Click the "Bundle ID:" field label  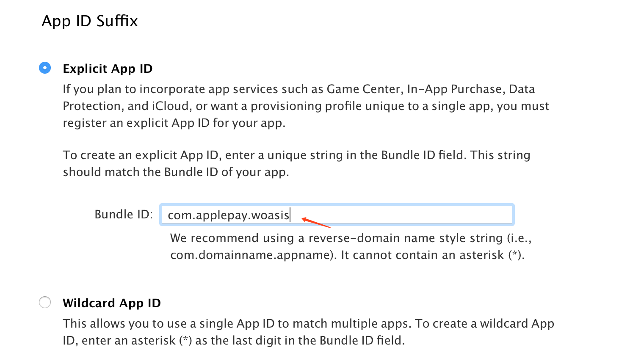pyautogui.click(x=124, y=215)
